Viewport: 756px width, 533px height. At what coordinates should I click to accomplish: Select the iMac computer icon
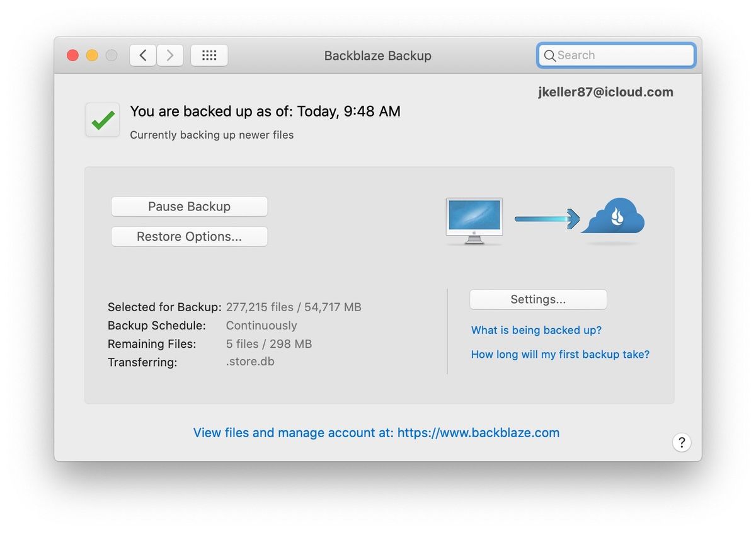(474, 220)
